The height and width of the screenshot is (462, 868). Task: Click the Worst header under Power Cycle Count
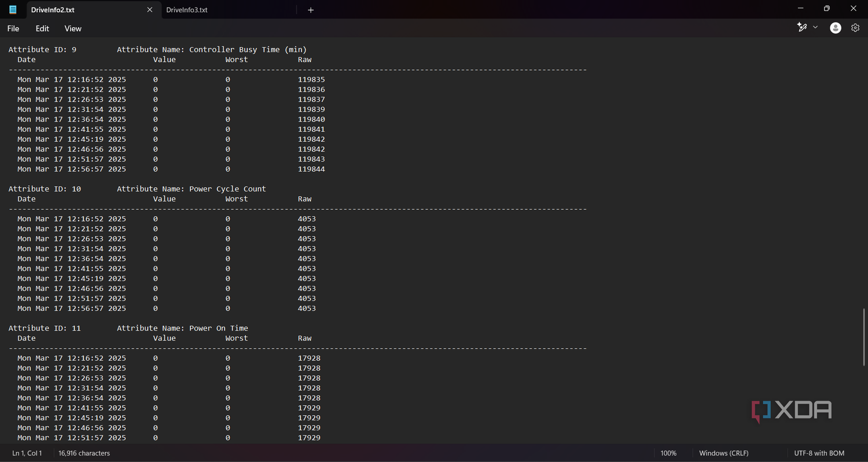237,199
